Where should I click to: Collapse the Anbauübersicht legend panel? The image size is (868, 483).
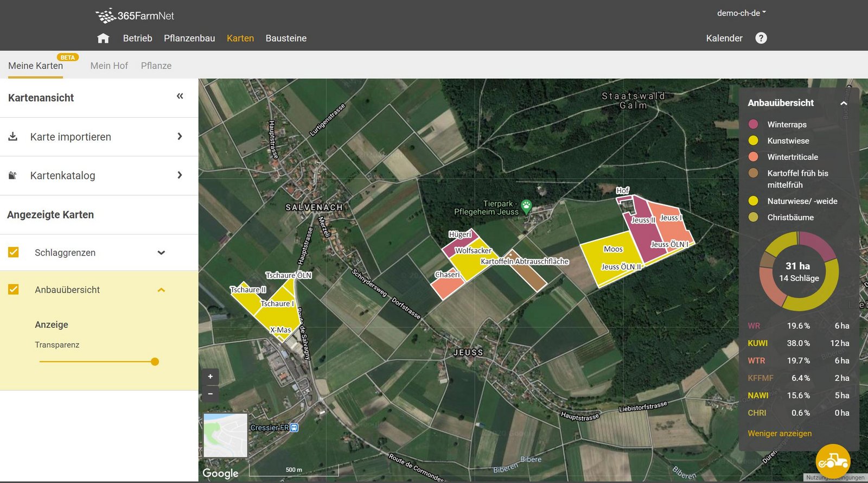pyautogui.click(x=844, y=103)
